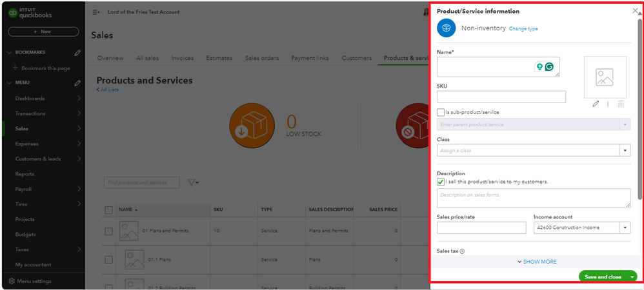Expand the Expenses submenu
This screenshot has width=644, height=290.
click(79, 144)
